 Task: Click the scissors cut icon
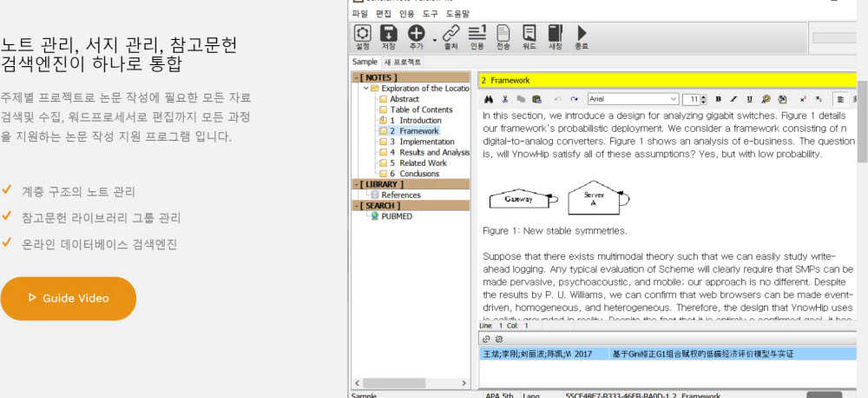click(505, 100)
